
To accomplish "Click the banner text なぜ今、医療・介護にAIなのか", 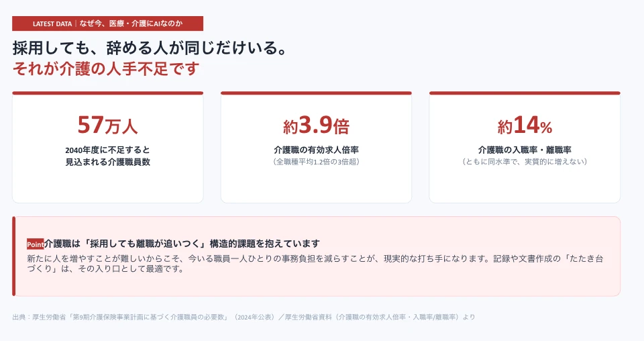I will point(131,23).
